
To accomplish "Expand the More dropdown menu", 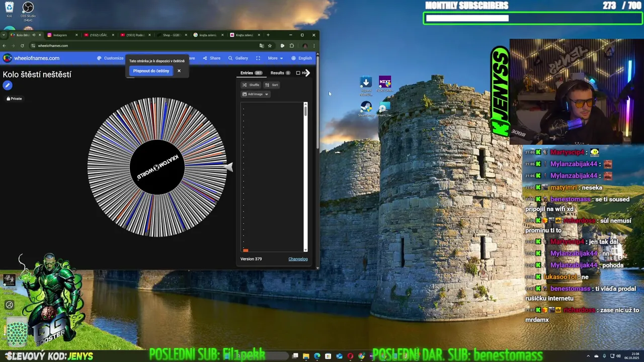I will tap(275, 58).
